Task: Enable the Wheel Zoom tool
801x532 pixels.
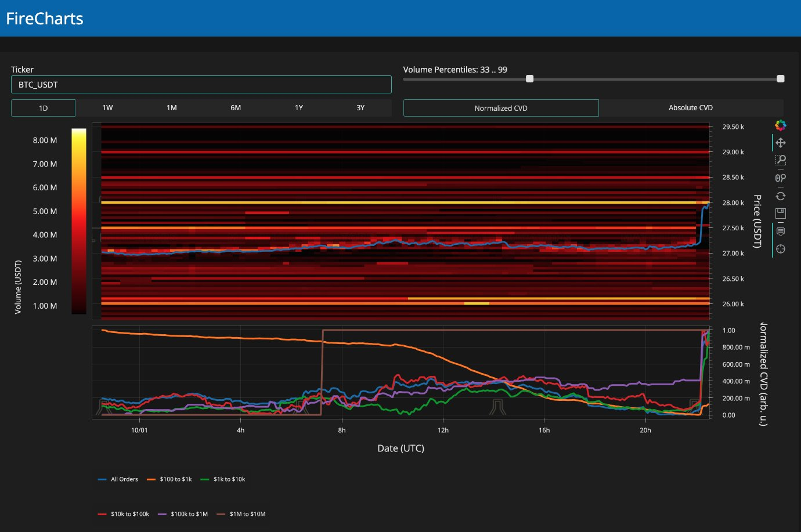Action: (781, 178)
